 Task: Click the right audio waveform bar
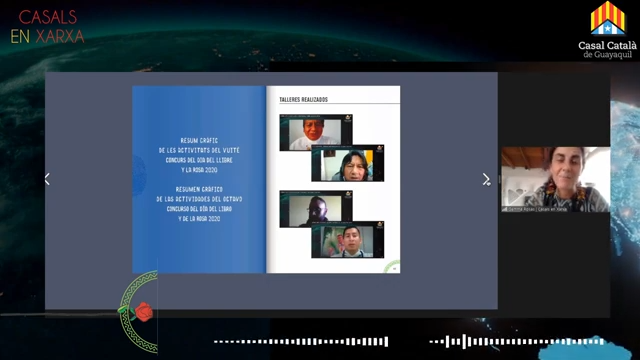click(517, 342)
